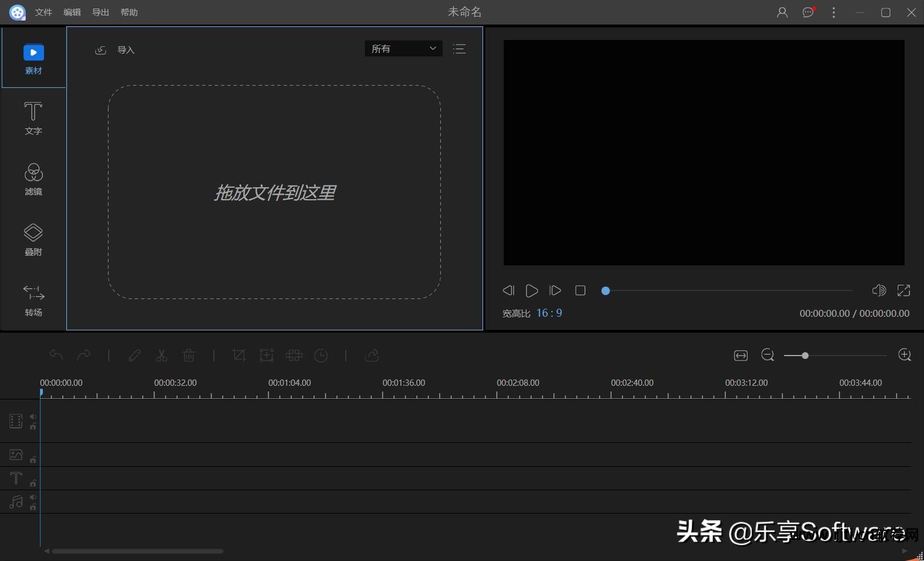Click the fullscreen preview icon
The width and height of the screenshot is (924, 561).
tap(904, 290)
